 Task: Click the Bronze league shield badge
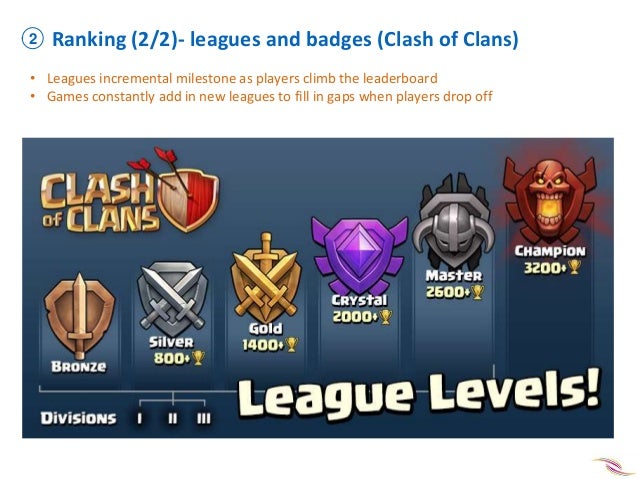tap(79, 316)
